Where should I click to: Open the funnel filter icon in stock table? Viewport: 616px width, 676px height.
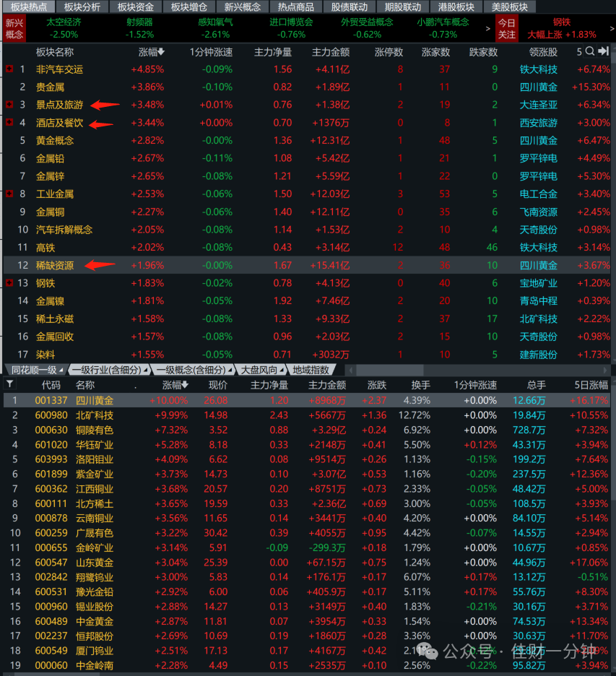coord(10,383)
